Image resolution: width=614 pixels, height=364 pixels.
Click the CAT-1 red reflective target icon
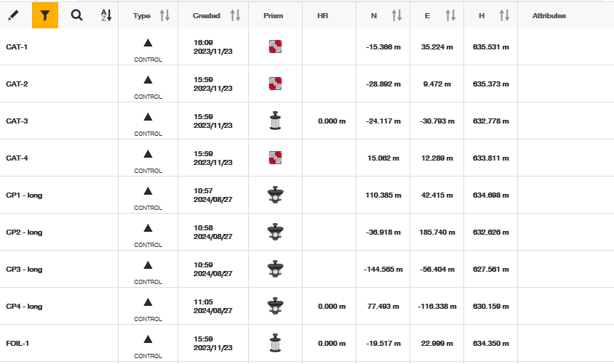[275, 46]
